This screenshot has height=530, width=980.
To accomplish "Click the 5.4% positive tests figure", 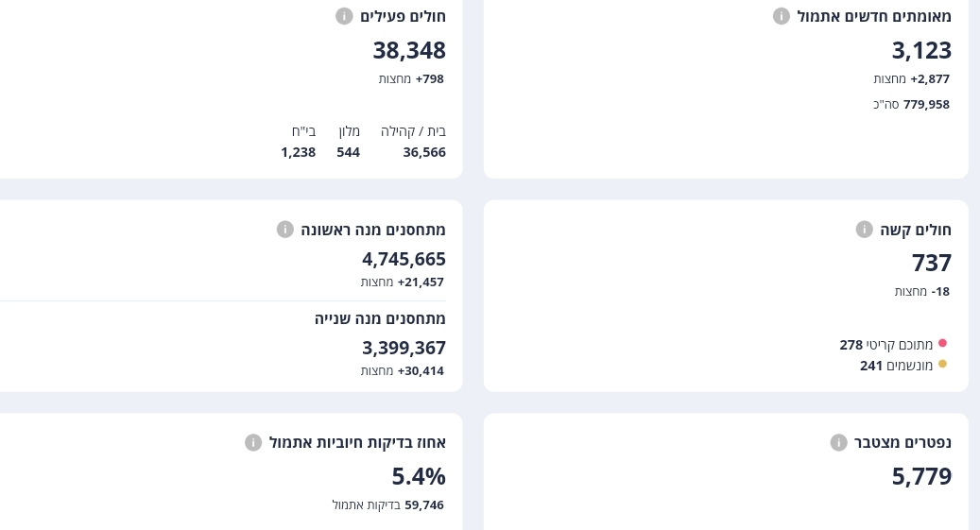I will pyautogui.click(x=419, y=476).
